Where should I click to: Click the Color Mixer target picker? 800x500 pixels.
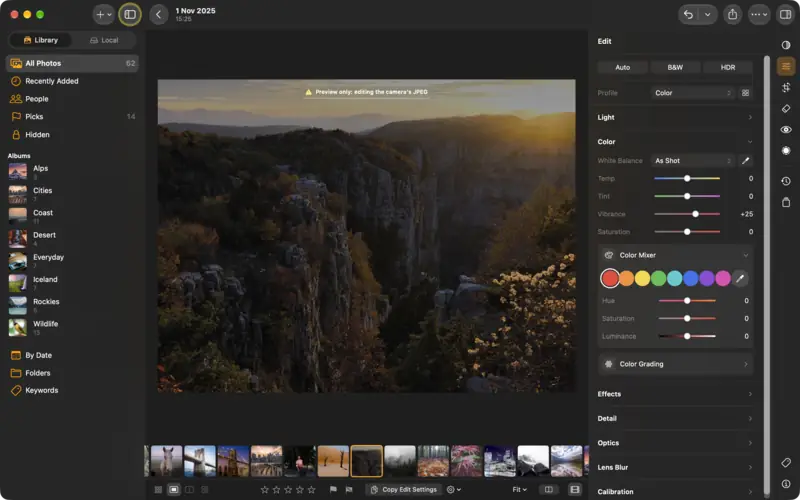tap(740, 278)
